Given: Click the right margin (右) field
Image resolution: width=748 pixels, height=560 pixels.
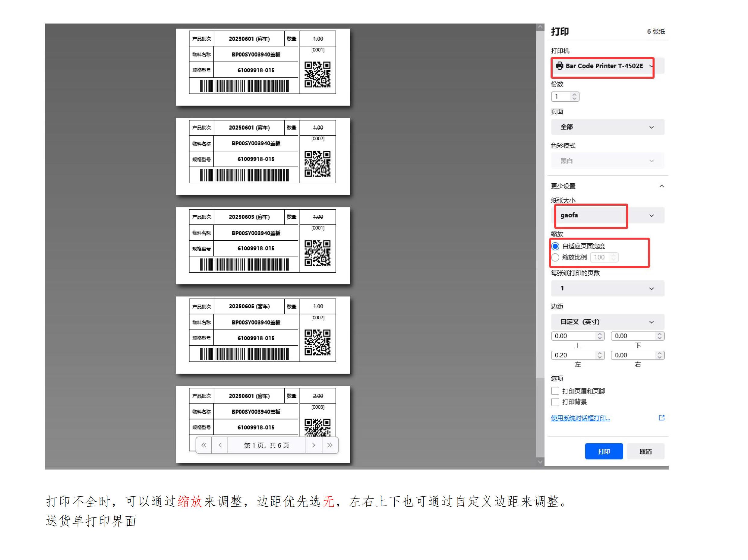Looking at the screenshot, I should (x=637, y=355).
